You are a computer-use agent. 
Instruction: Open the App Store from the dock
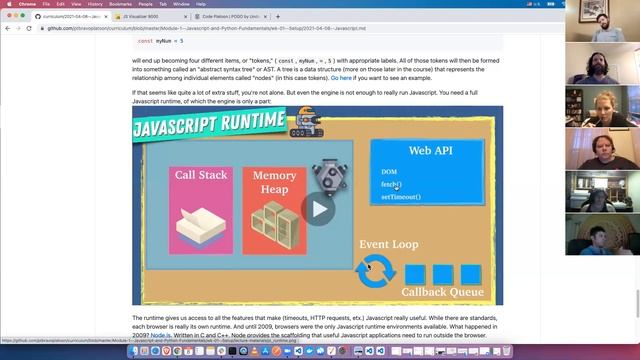pos(265,351)
